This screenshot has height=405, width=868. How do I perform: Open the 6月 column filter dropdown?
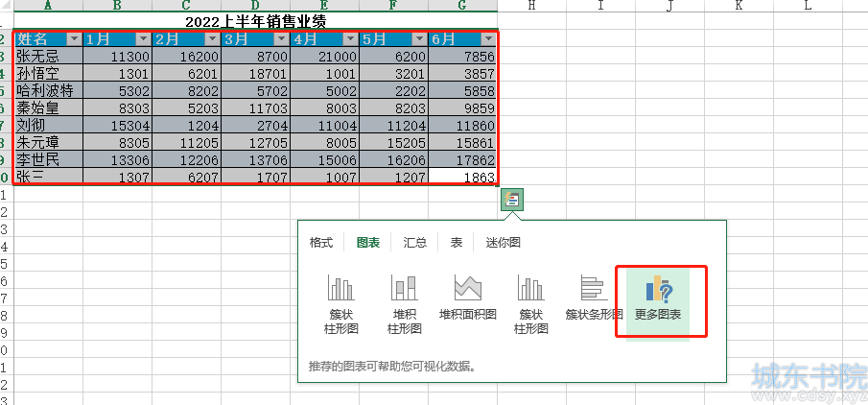click(488, 38)
